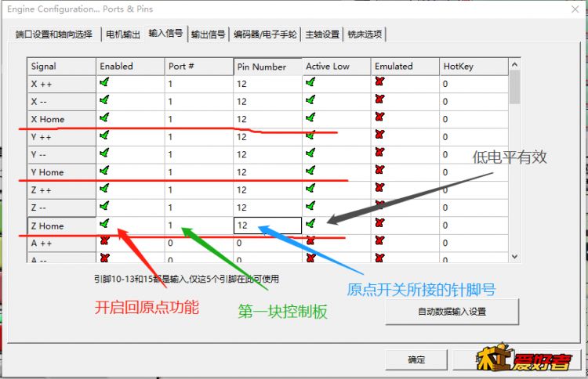Open the 主轴设置 tab
Viewport: 588px width, 379px height.
tap(322, 34)
